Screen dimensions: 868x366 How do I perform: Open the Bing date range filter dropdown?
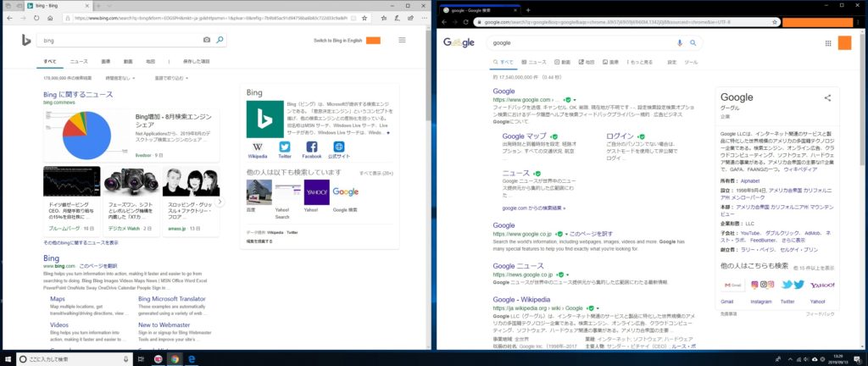(120, 79)
